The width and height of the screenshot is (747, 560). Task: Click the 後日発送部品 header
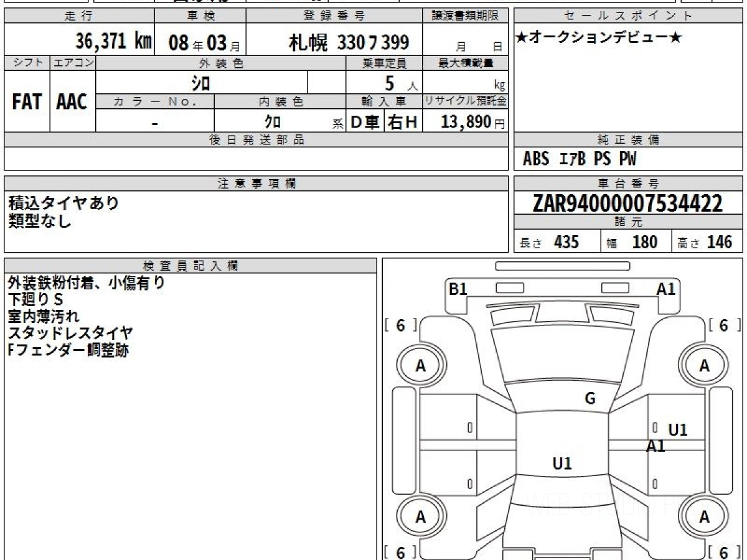tap(256, 140)
